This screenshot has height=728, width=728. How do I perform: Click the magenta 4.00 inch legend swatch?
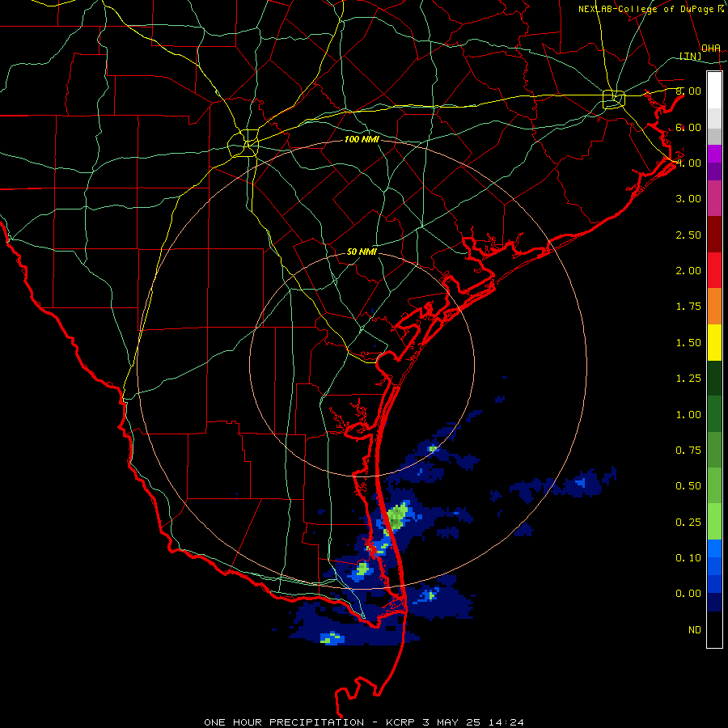point(714,154)
